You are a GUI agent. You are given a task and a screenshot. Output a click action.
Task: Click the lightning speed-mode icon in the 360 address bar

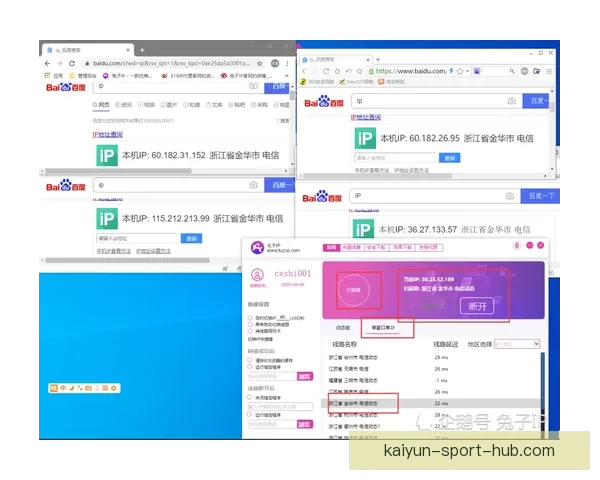(x=452, y=71)
